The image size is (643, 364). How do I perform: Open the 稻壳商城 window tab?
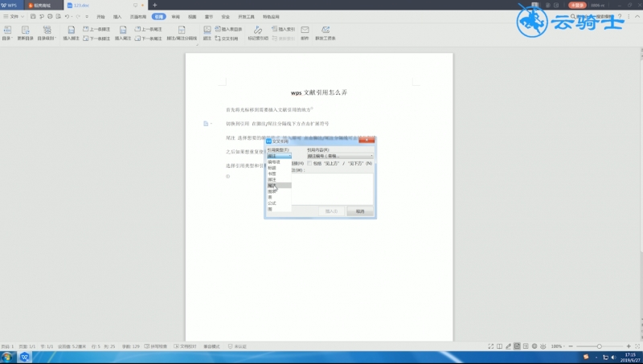pyautogui.click(x=43, y=6)
